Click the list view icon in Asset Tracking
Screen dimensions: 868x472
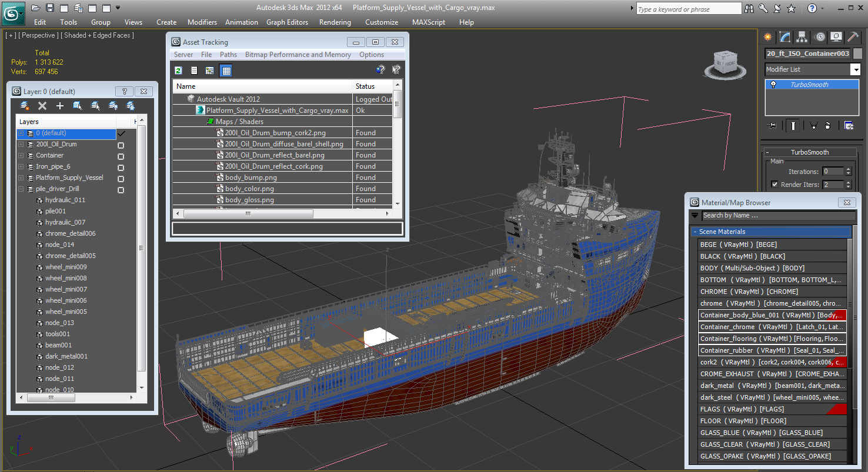pyautogui.click(x=194, y=71)
